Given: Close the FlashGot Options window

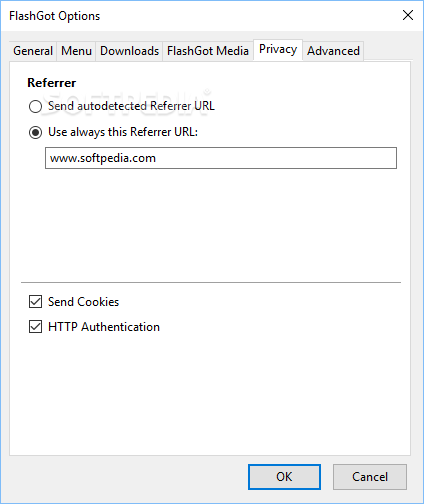Looking at the screenshot, I should tap(408, 15).
